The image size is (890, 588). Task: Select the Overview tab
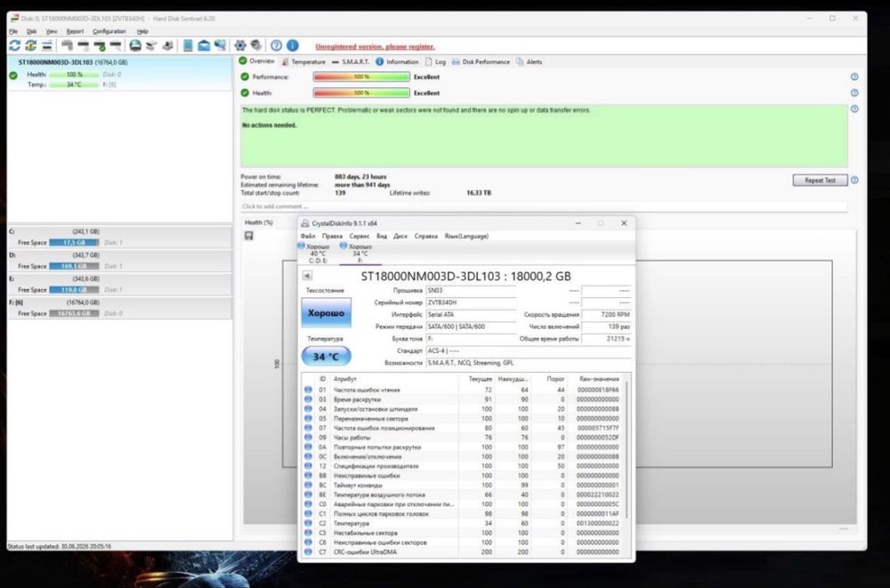256,61
